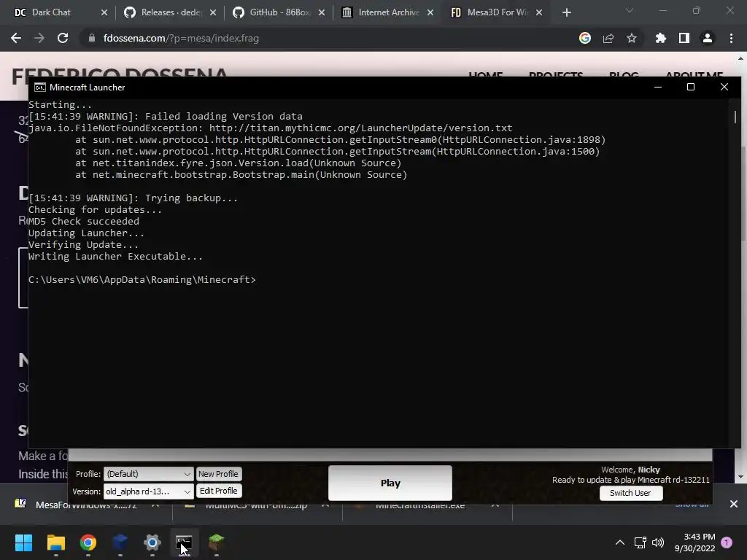Click Edit Profile button
Viewport: 747px width, 560px height.
pyautogui.click(x=219, y=491)
